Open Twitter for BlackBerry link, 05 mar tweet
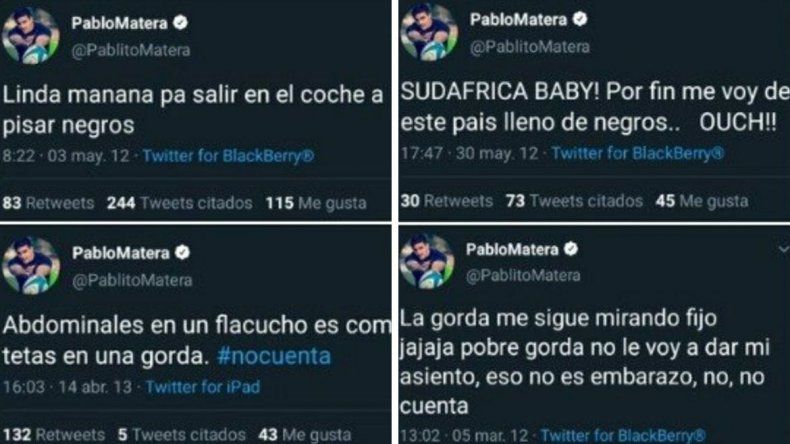The width and height of the screenshot is (790, 444). click(623, 435)
